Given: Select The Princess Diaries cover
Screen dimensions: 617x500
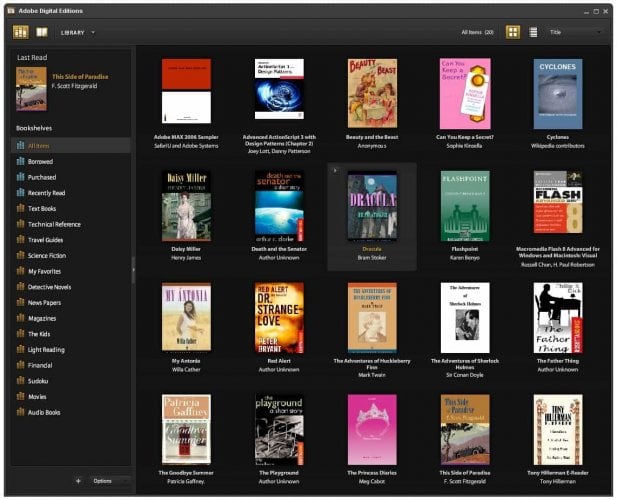Looking at the screenshot, I should (x=372, y=430).
